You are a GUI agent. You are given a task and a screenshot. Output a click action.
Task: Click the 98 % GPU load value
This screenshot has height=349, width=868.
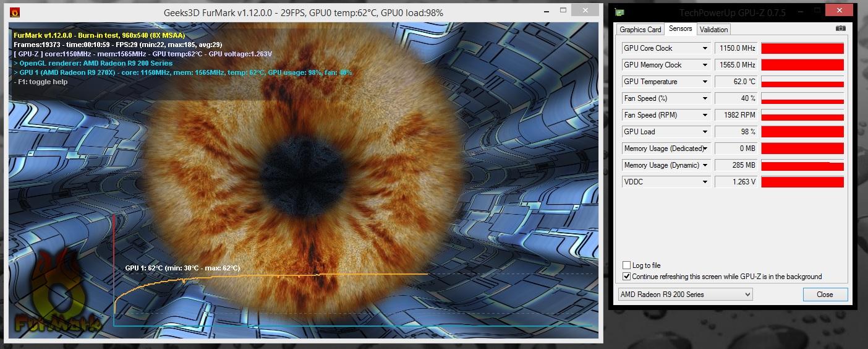(x=736, y=132)
